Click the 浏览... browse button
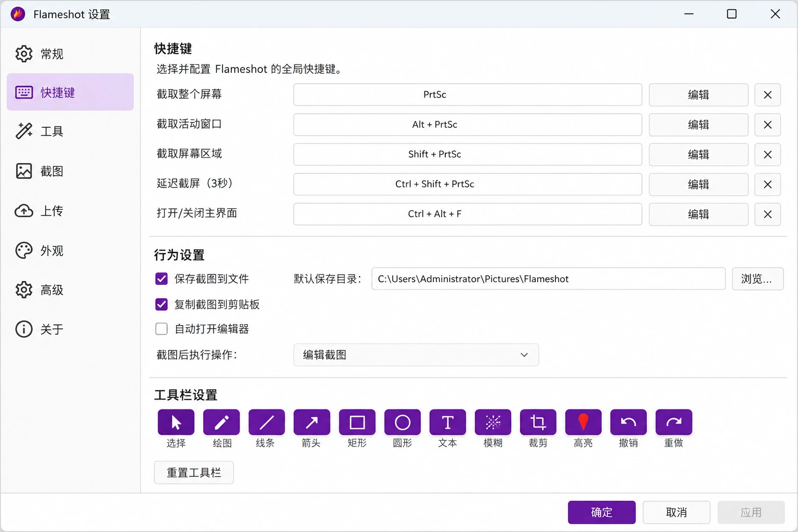The height and width of the screenshot is (532, 798). pos(757,279)
